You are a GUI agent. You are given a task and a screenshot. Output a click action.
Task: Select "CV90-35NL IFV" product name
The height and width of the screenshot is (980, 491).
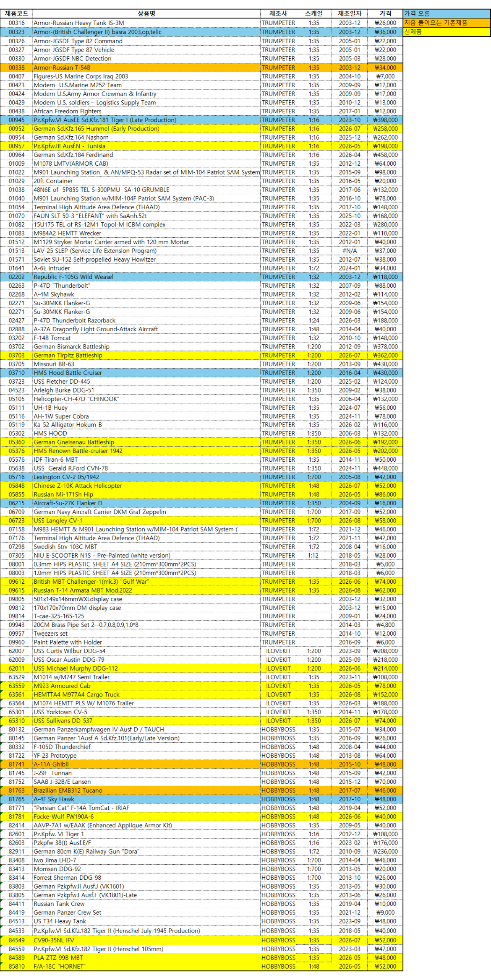tap(54, 940)
